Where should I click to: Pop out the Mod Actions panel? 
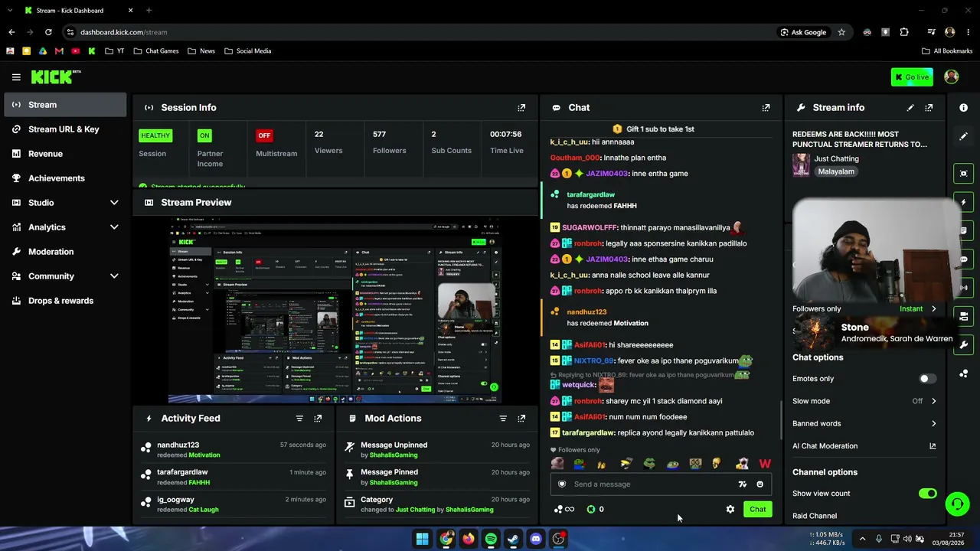pos(521,419)
